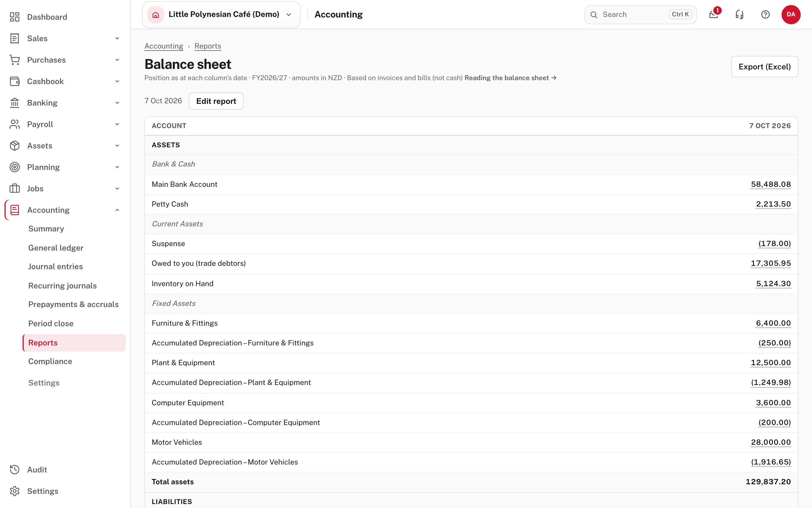Open General ledger in sidebar
Image resolution: width=812 pixels, height=508 pixels.
pyautogui.click(x=56, y=248)
